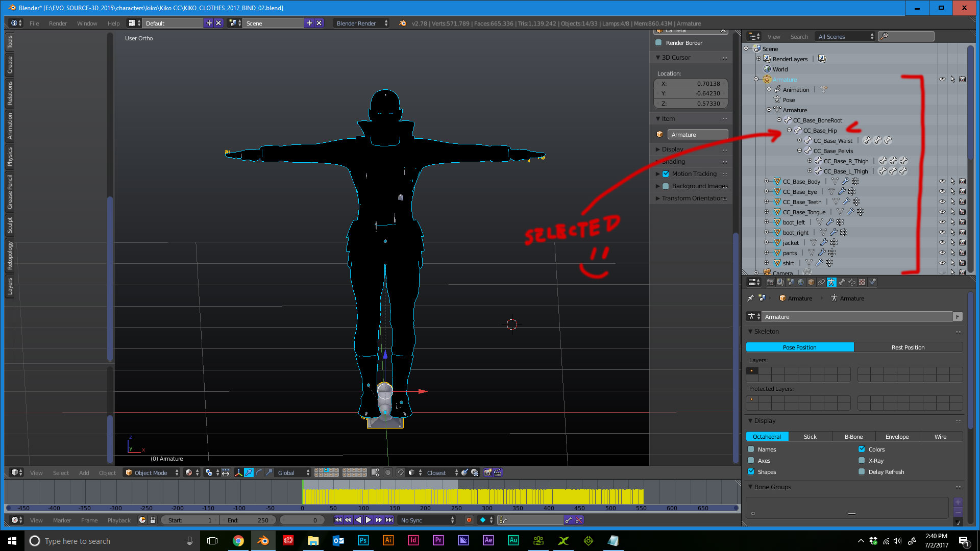Open the No Sync playback dropdown
This screenshot has height=551, width=980.
pyautogui.click(x=427, y=520)
